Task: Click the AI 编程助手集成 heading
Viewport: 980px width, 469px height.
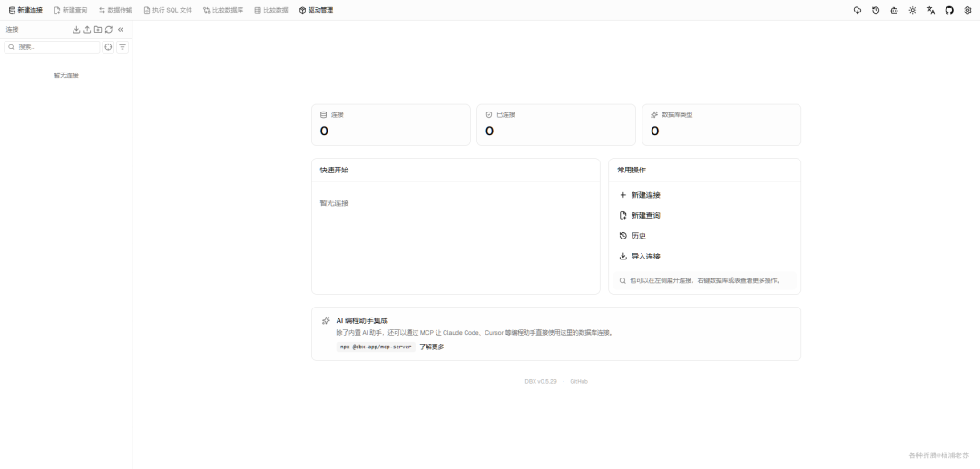Action: click(x=362, y=320)
